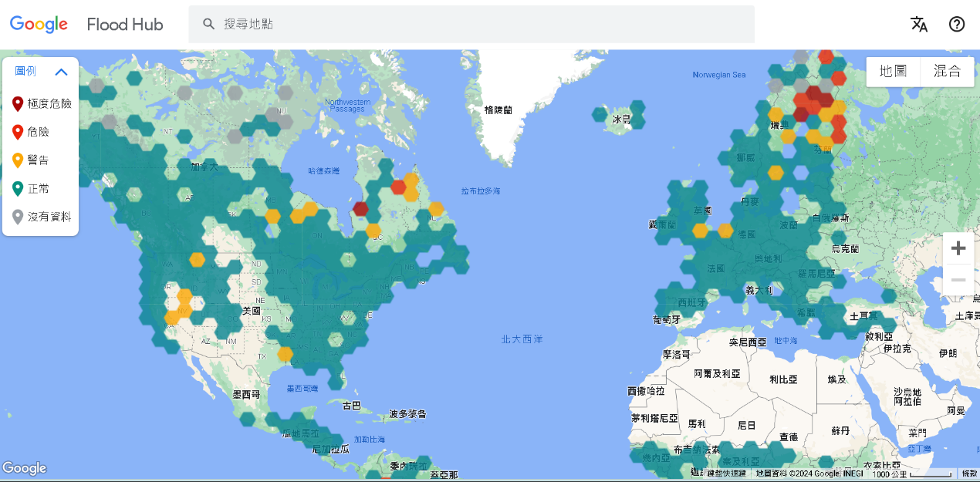Type in the 搜尋地點 search field
The height and width of the screenshot is (482, 980).
click(478, 24)
